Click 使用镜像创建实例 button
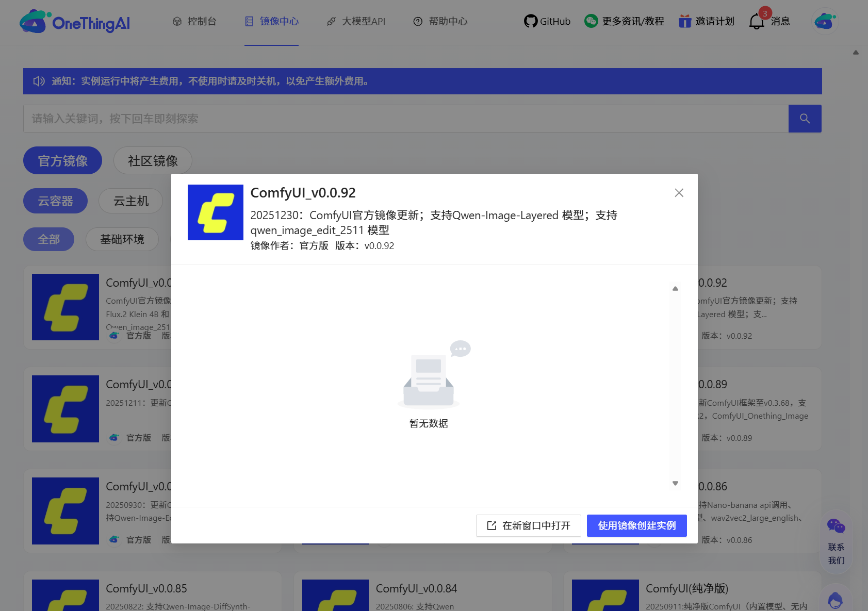This screenshot has width=868, height=611. click(636, 525)
